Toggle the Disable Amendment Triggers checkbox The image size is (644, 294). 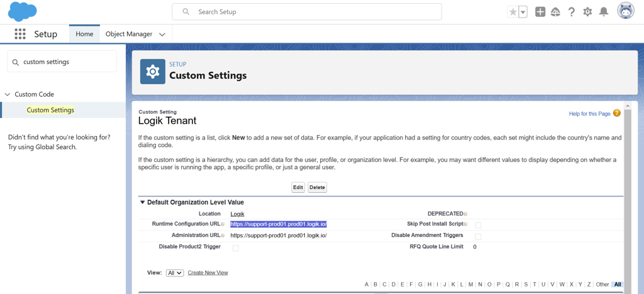tap(478, 237)
